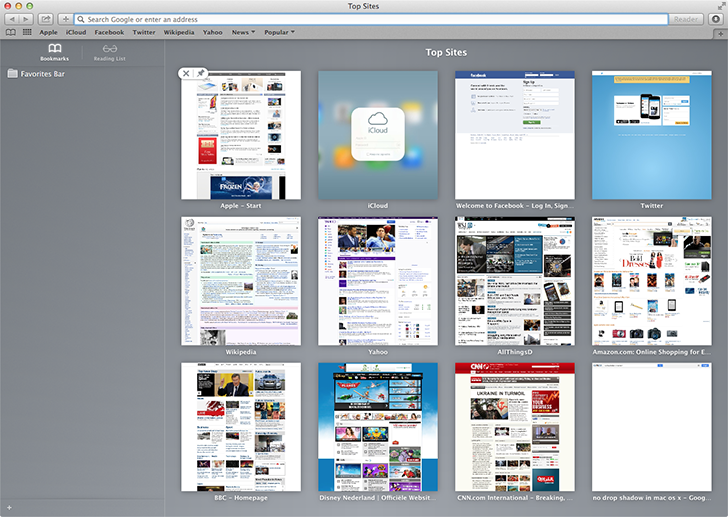The width and height of the screenshot is (728, 517).
Task: Open the Yahoo top site thumbnail
Action: point(378,281)
